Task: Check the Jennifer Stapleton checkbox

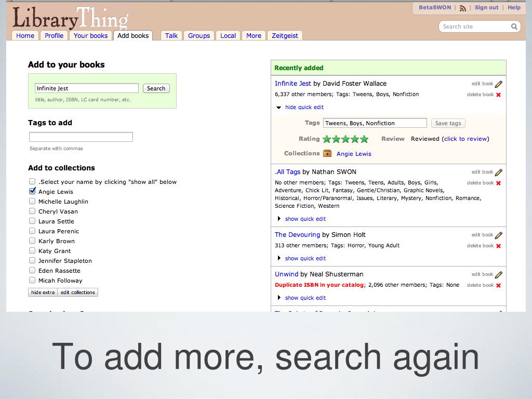Action: click(x=32, y=260)
